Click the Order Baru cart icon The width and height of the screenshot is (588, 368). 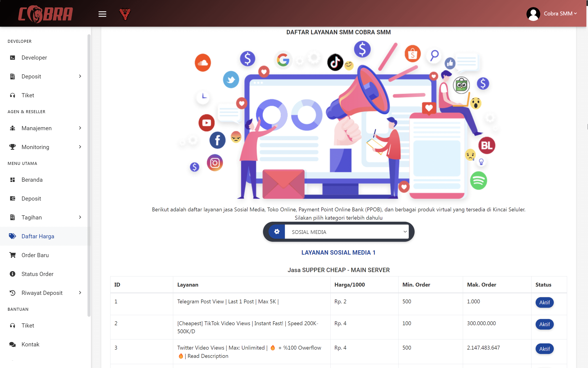click(12, 255)
